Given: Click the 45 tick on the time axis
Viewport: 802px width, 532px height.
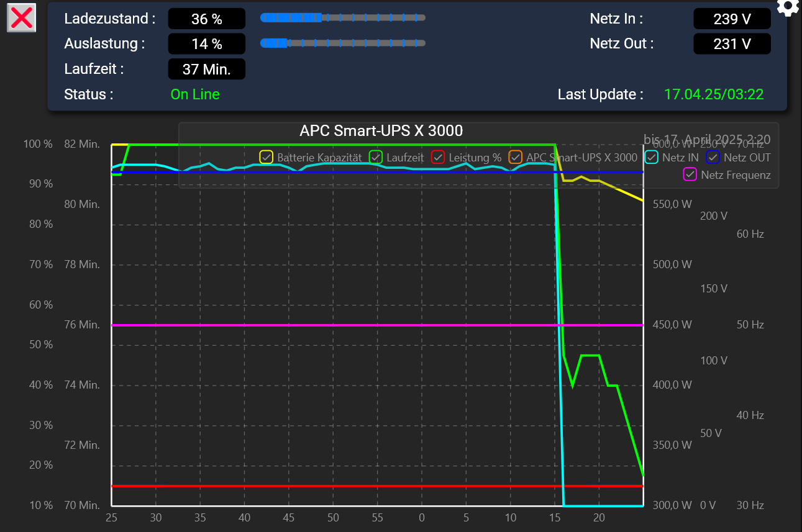Looking at the screenshot, I should [x=288, y=518].
